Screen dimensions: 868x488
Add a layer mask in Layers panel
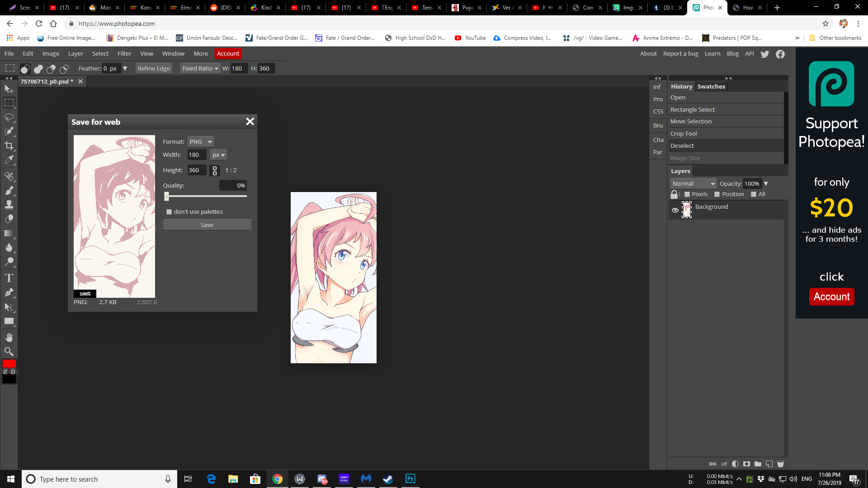pyautogui.click(x=746, y=464)
